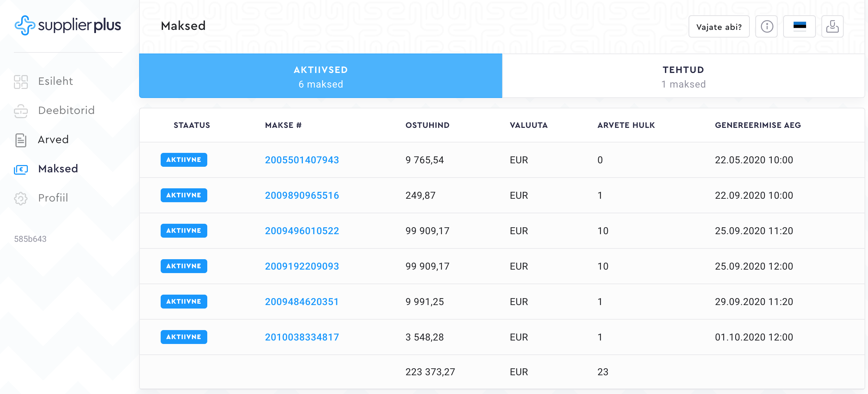868x394 pixels.
Task: Open payment 2005501407943
Action: coord(302,160)
